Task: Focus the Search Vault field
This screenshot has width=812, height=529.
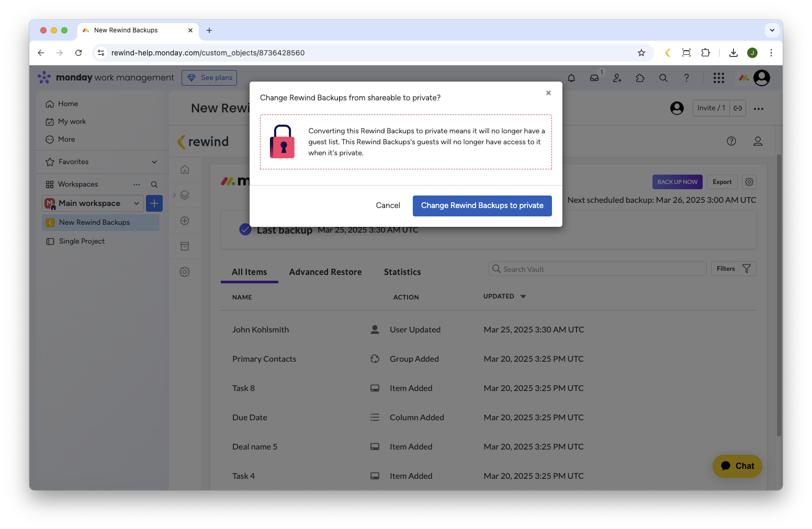Action: pyautogui.click(x=597, y=269)
